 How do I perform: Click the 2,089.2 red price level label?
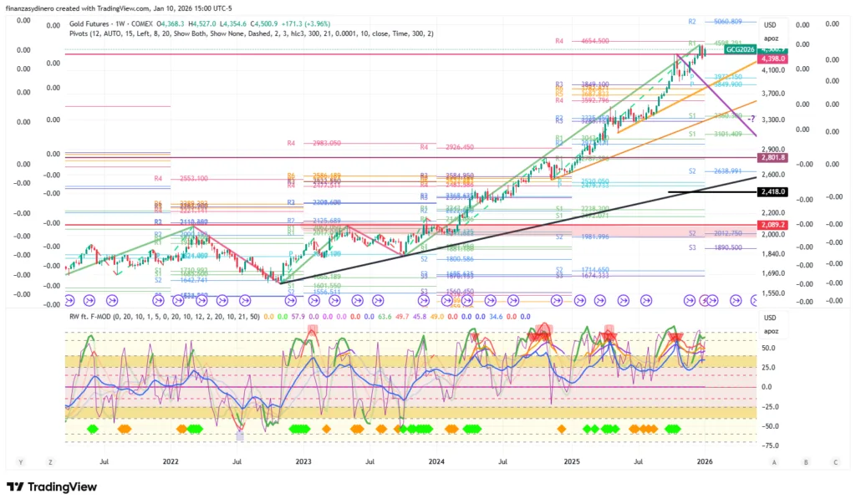(772, 225)
